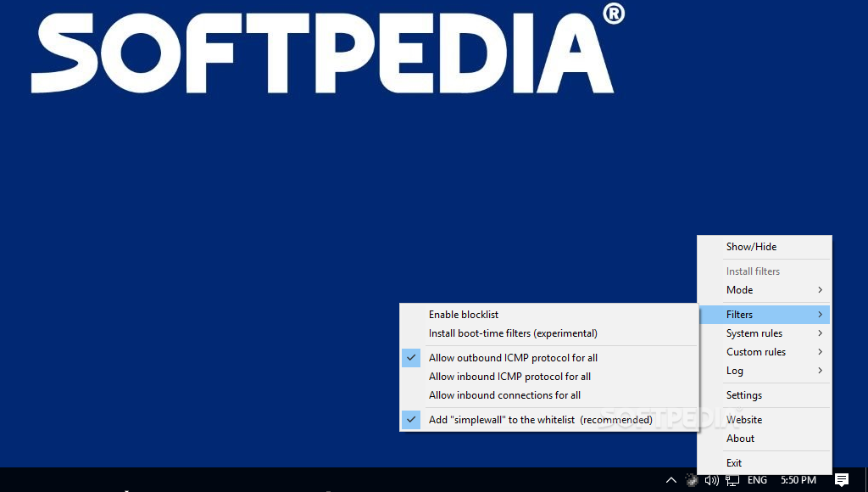Open the network status icon
Screen dimensions: 868x492
click(x=732, y=480)
